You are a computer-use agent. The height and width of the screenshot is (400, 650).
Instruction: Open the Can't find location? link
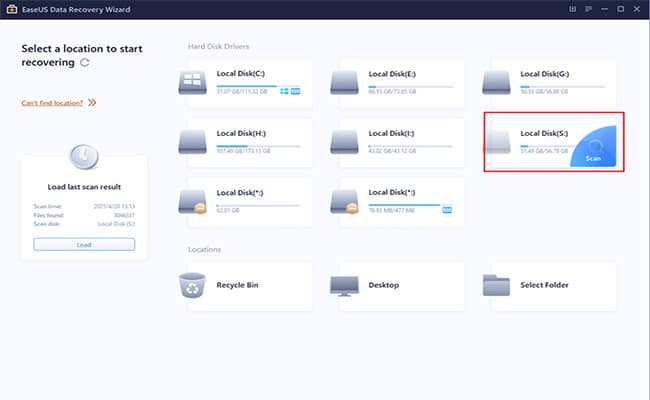point(52,103)
